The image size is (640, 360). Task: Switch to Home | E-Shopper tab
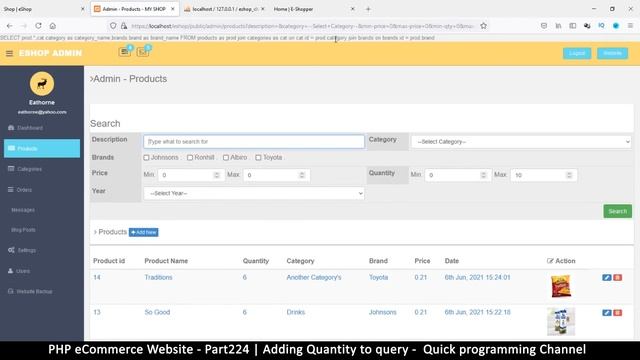[313, 9]
